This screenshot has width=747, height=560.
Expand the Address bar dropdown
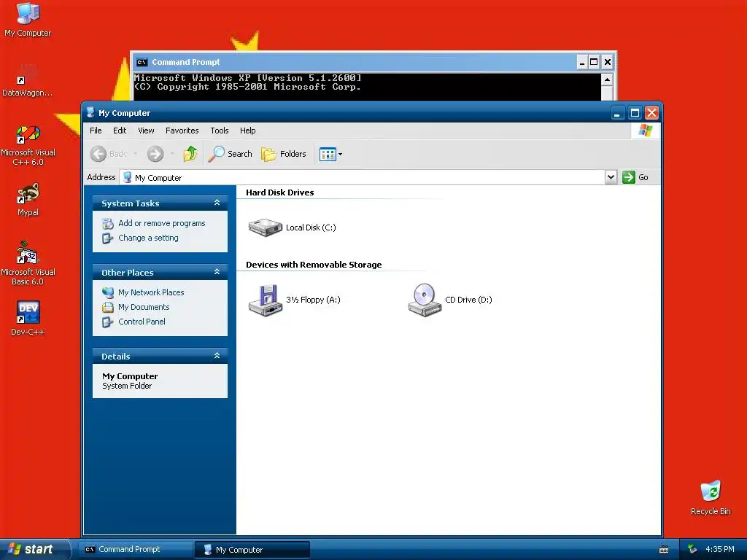tap(611, 177)
